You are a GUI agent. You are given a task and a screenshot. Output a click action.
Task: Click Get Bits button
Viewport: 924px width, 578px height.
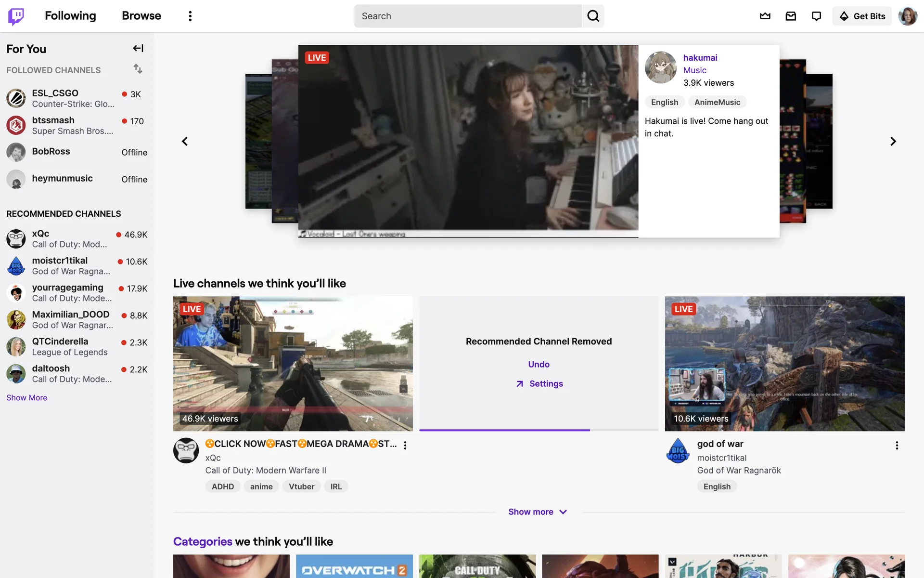[862, 16]
